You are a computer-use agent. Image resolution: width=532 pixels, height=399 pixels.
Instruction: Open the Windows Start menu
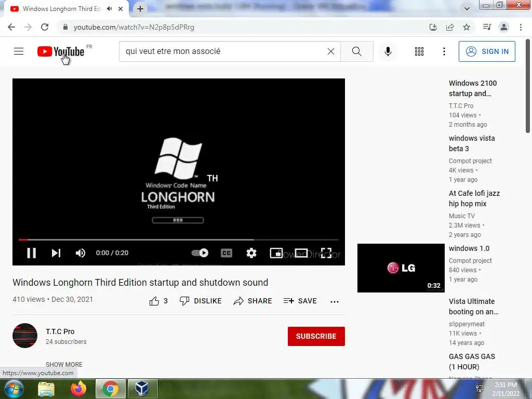pyautogui.click(x=14, y=389)
